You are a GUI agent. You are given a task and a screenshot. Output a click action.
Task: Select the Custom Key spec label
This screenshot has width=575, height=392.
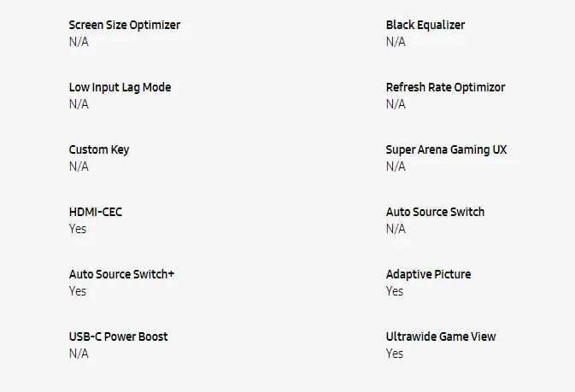(99, 149)
